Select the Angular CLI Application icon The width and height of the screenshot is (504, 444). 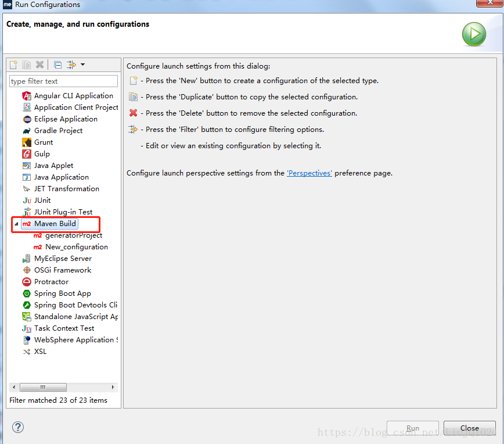coord(27,96)
